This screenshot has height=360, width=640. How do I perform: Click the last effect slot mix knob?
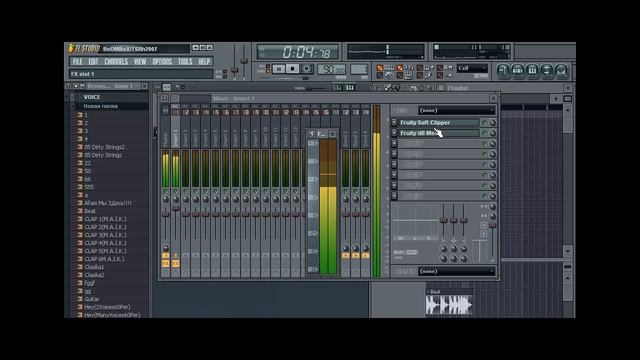(x=493, y=196)
